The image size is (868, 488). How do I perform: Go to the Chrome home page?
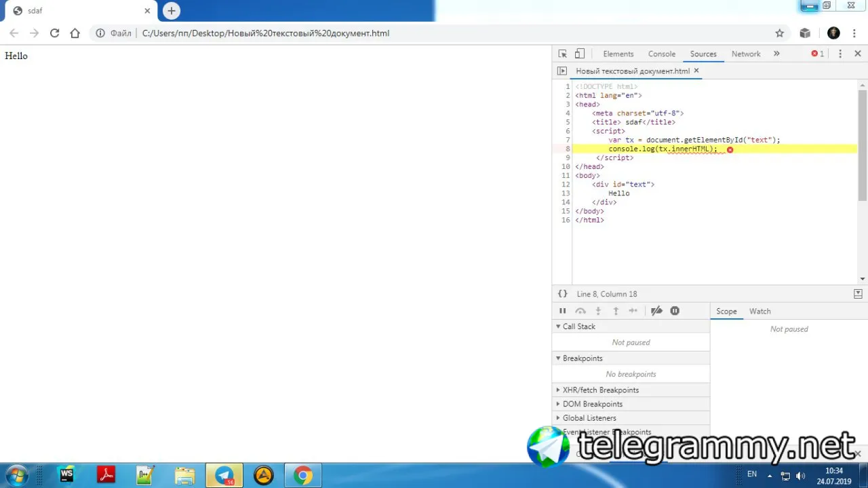point(75,33)
